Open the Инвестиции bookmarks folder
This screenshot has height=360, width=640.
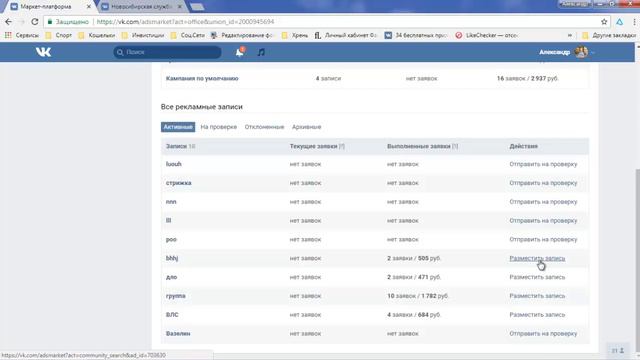tap(142, 36)
